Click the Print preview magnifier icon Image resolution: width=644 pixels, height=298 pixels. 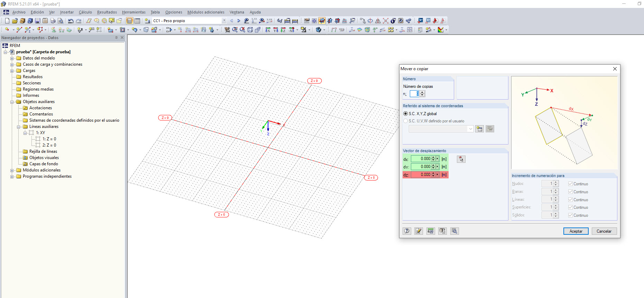point(60,21)
